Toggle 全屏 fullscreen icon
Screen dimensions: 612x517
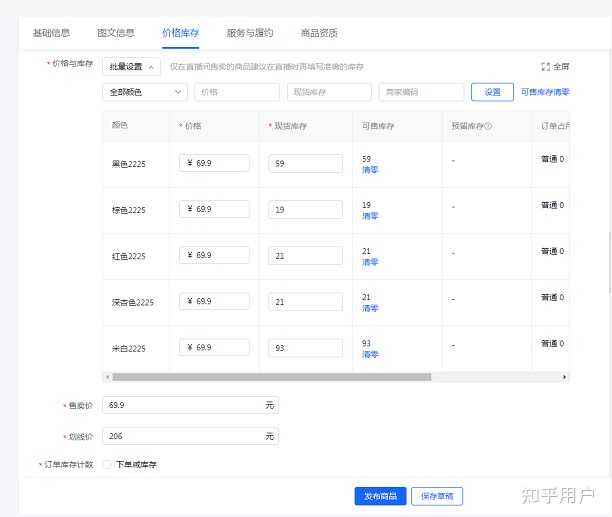(x=545, y=67)
